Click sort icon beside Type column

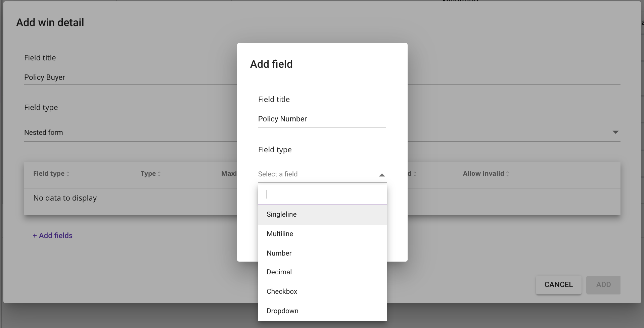click(159, 174)
